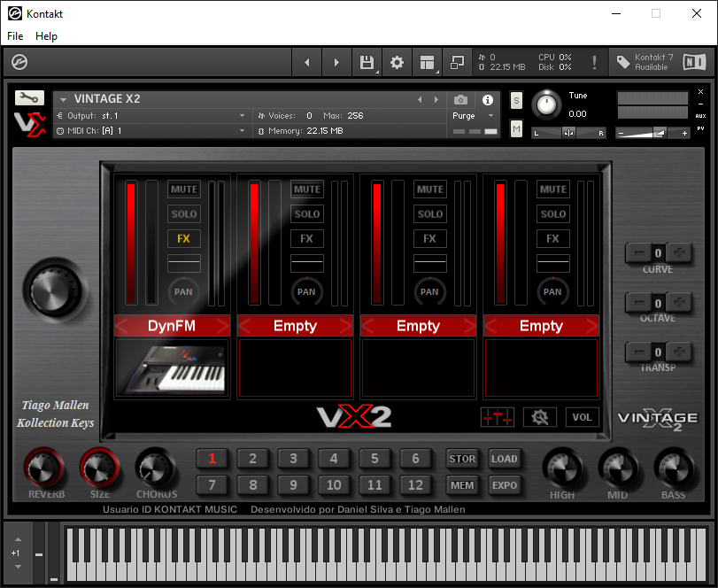The height and width of the screenshot is (588, 718).
Task: Toggle the instrument Solo S button
Action: pos(516,101)
